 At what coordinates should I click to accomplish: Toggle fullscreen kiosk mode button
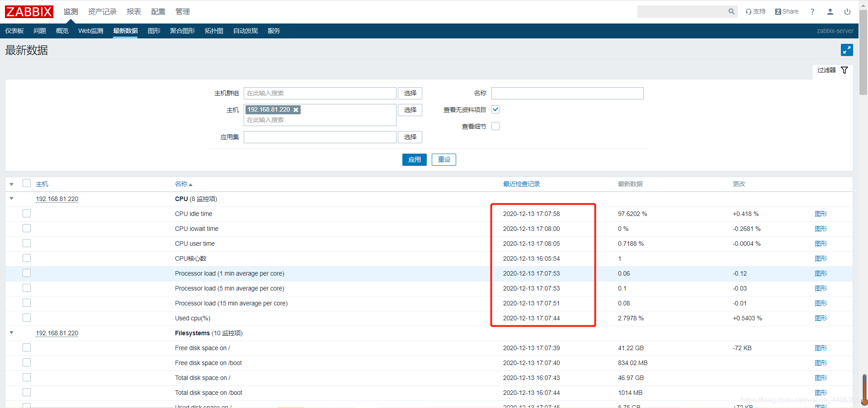point(847,50)
